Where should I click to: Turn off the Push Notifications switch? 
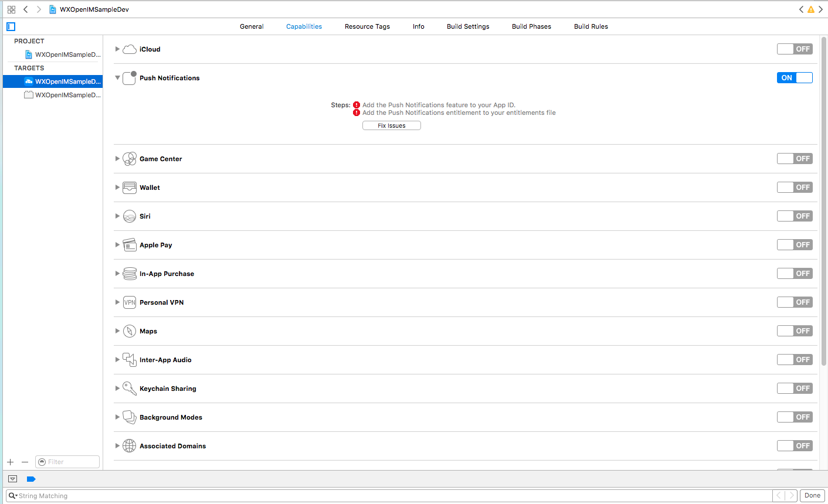pos(795,78)
